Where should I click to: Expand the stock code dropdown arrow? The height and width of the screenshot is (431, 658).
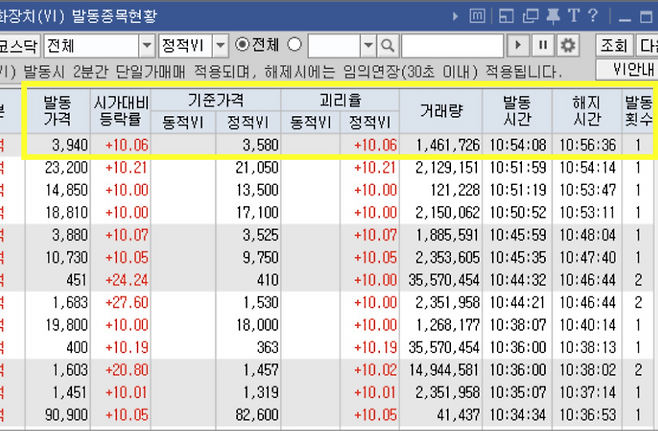point(367,45)
